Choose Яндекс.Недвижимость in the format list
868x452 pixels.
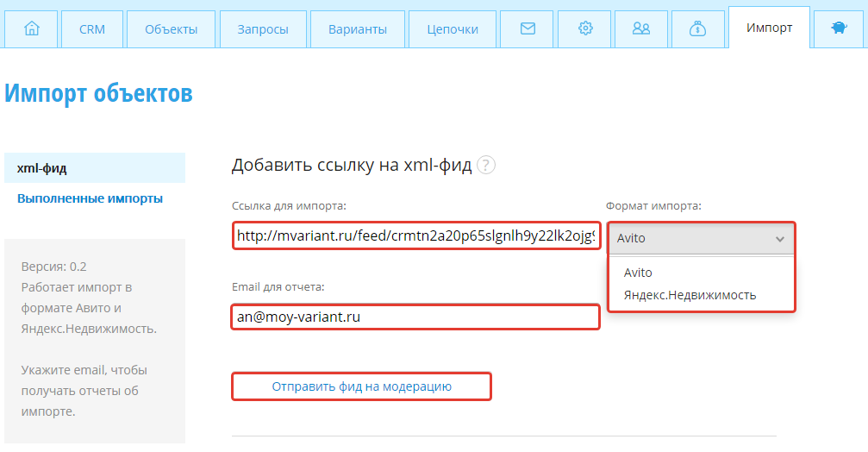point(690,295)
